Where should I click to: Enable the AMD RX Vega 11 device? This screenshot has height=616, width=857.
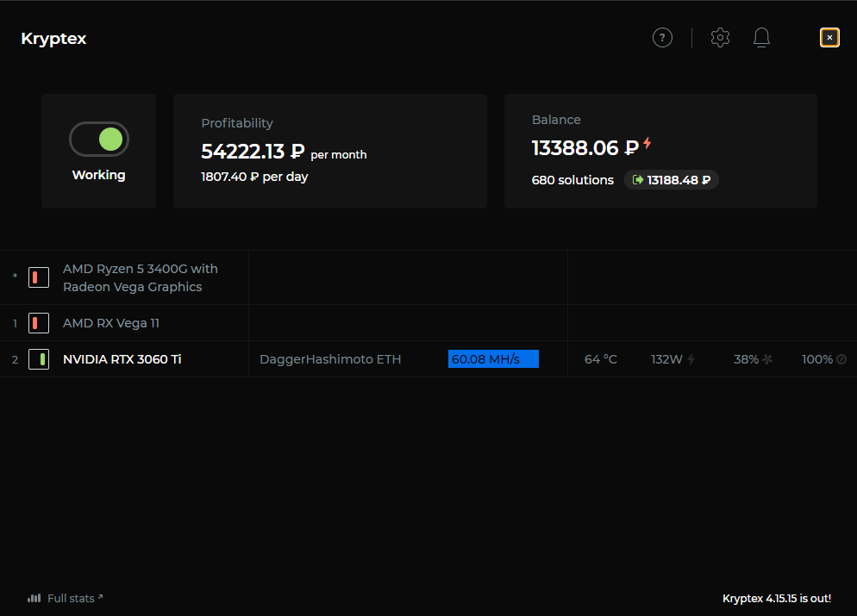pyautogui.click(x=39, y=323)
